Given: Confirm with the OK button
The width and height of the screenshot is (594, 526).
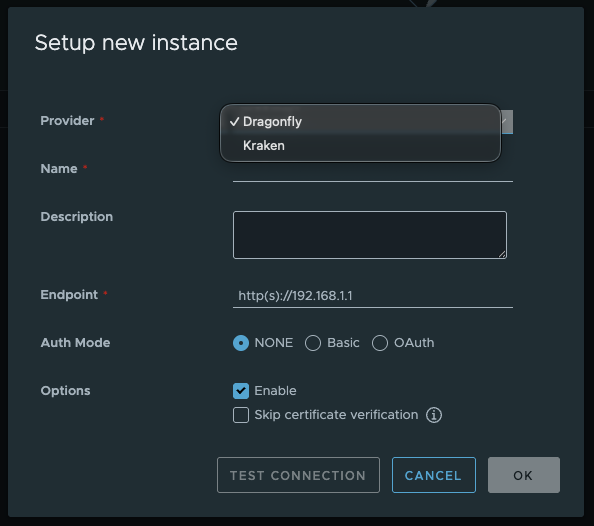Looking at the screenshot, I should (524, 475).
